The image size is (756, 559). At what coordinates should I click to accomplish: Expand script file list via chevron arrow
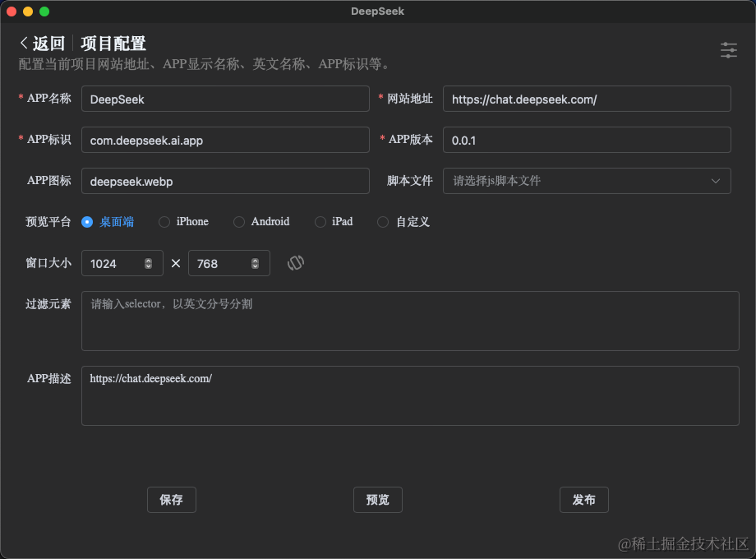point(716,181)
